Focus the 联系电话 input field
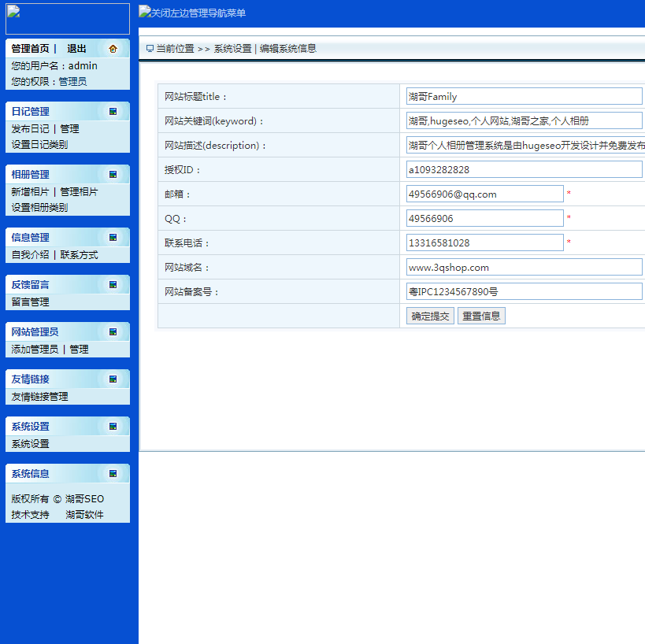 (x=484, y=242)
